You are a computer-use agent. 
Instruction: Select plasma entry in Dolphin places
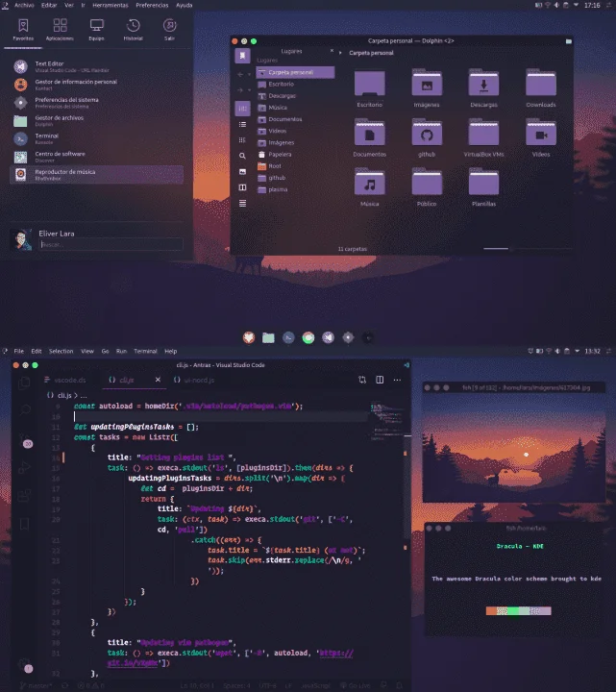295,189
